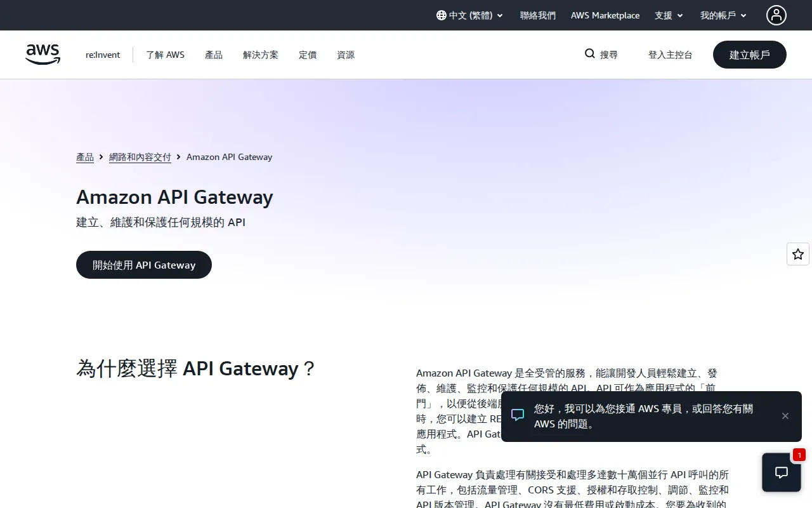The width and height of the screenshot is (812, 508).
Task: Click the AWS logo
Action: point(43,55)
